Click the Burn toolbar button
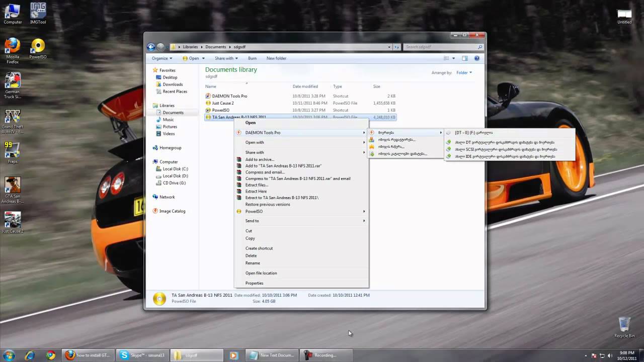The image size is (644, 362). click(x=252, y=58)
